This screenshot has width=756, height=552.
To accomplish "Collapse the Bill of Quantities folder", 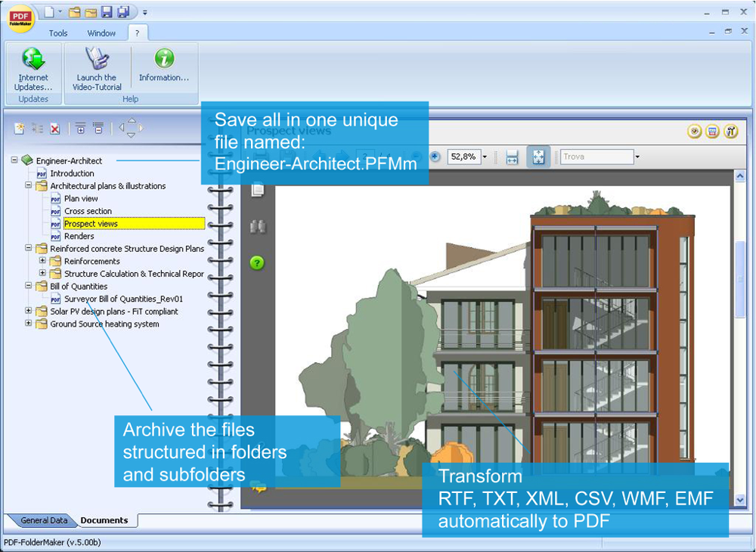I will coord(29,285).
